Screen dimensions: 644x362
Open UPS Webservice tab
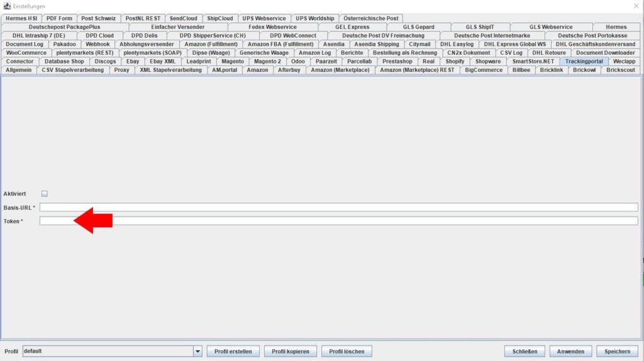(x=264, y=18)
